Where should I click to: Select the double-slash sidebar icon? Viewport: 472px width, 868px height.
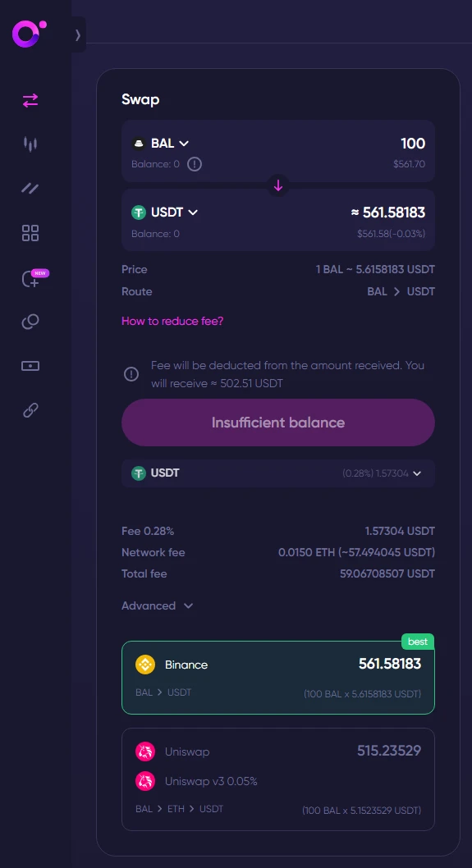coord(30,188)
